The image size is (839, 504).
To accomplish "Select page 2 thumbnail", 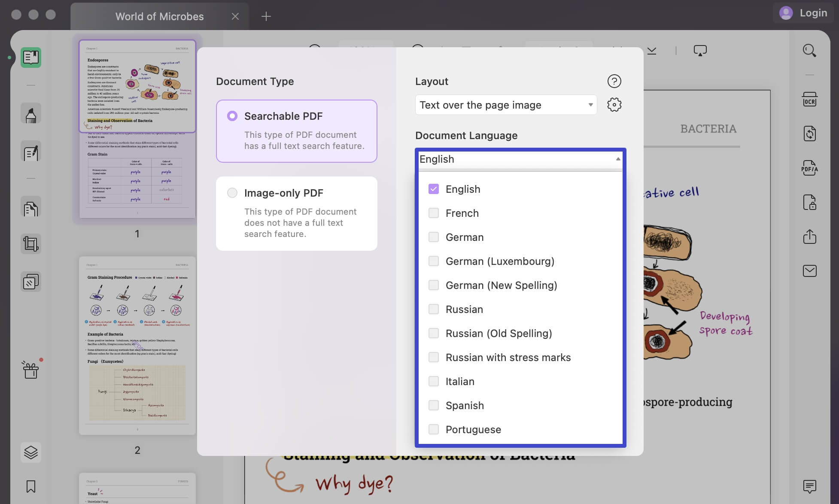I will pos(137,346).
